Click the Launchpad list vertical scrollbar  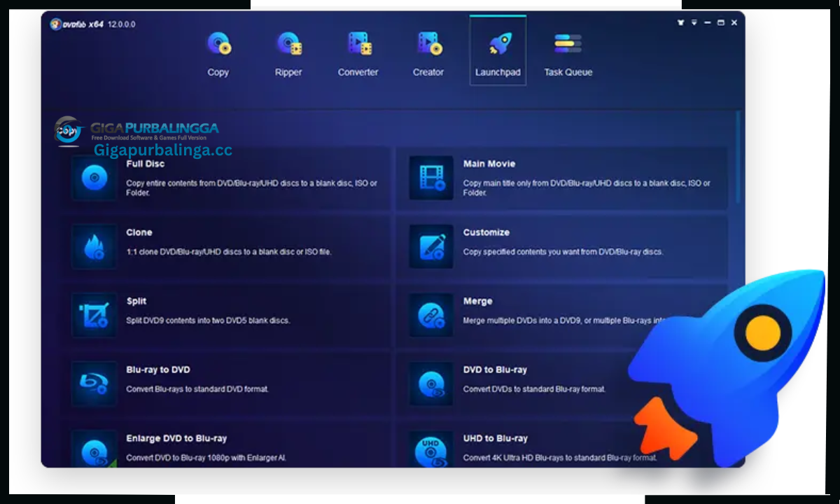click(x=738, y=157)
